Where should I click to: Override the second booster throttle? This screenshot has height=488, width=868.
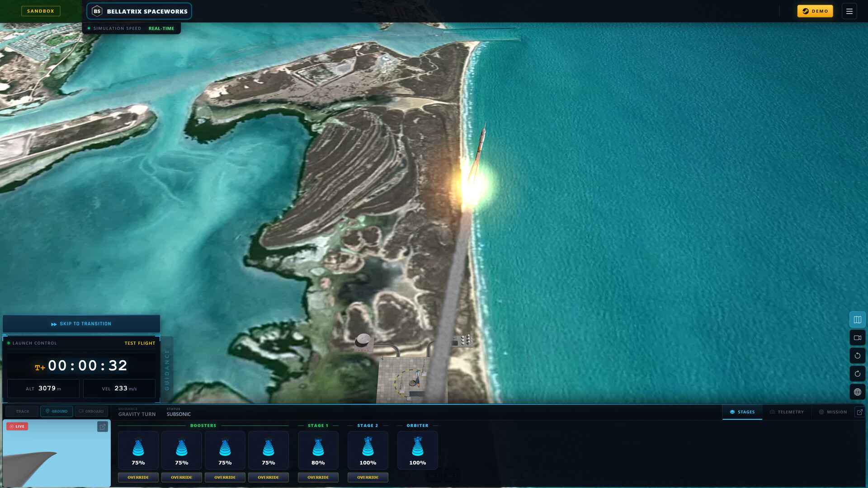[x=182, y=478]
